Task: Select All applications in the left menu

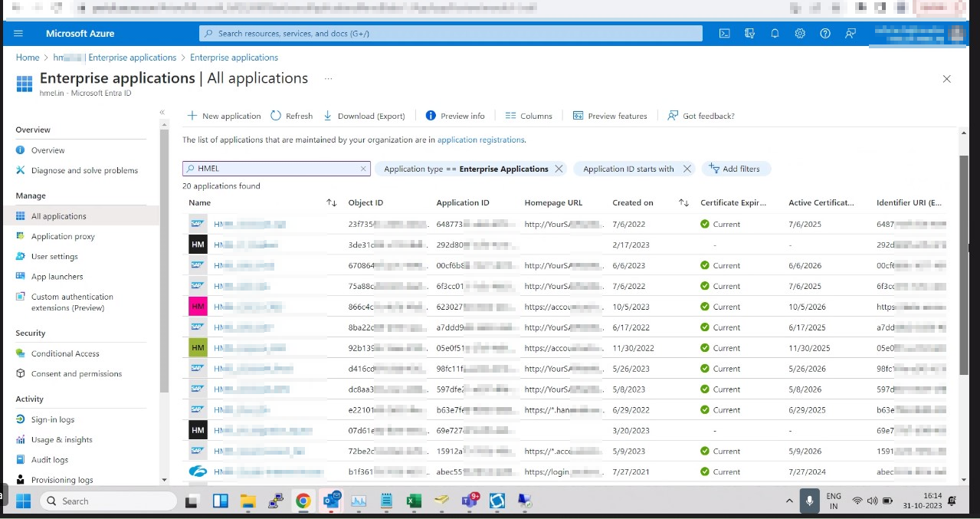Action: 58,216
